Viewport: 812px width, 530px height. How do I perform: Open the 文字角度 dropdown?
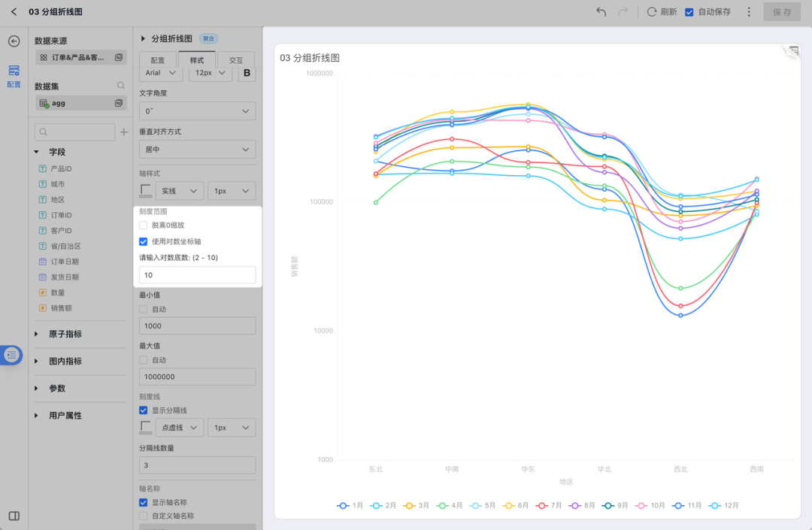point(197,111)
